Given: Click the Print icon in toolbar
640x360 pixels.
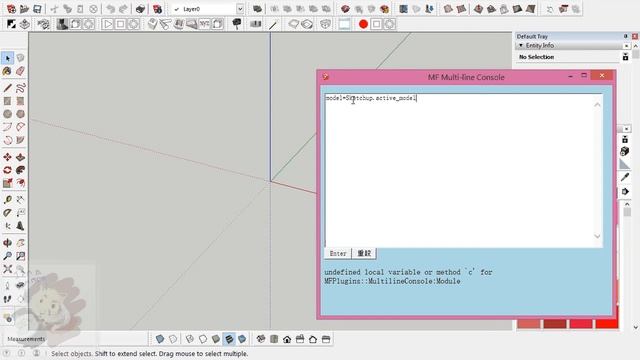Looking at the screenshot, I should coord(140,9).
